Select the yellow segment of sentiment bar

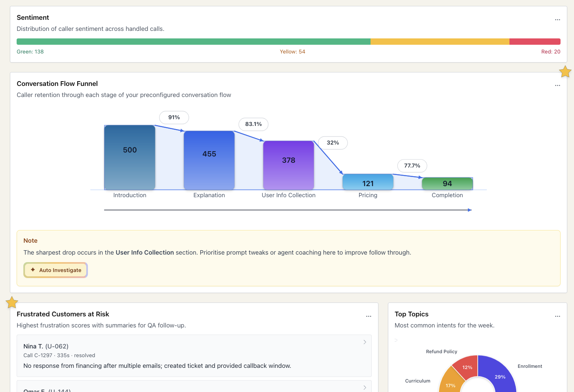click(x=439, y=42)
